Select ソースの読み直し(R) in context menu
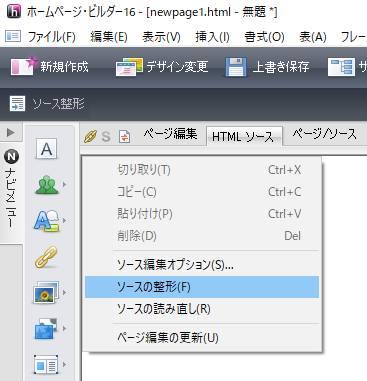Screen dimensions: 367x381 pyautogui.click(x=202, y=309)
